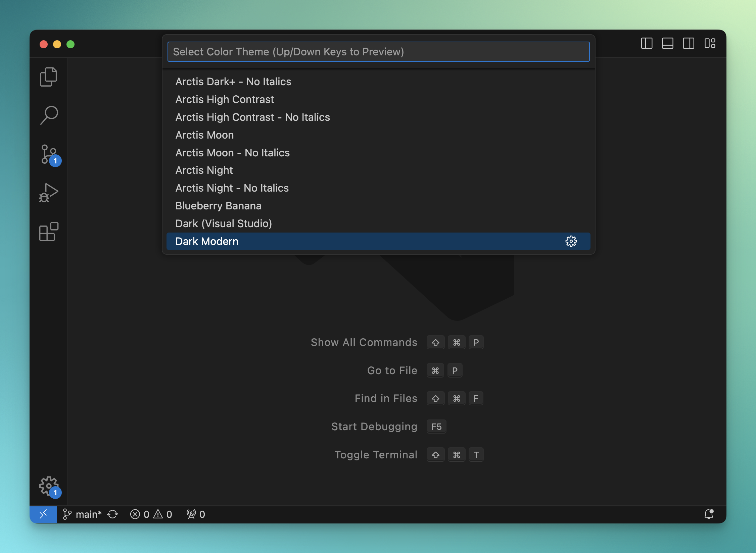This screenshot has height=553, width=756.
Task: Open the Run and Debug view
Action: coord(49,193)
